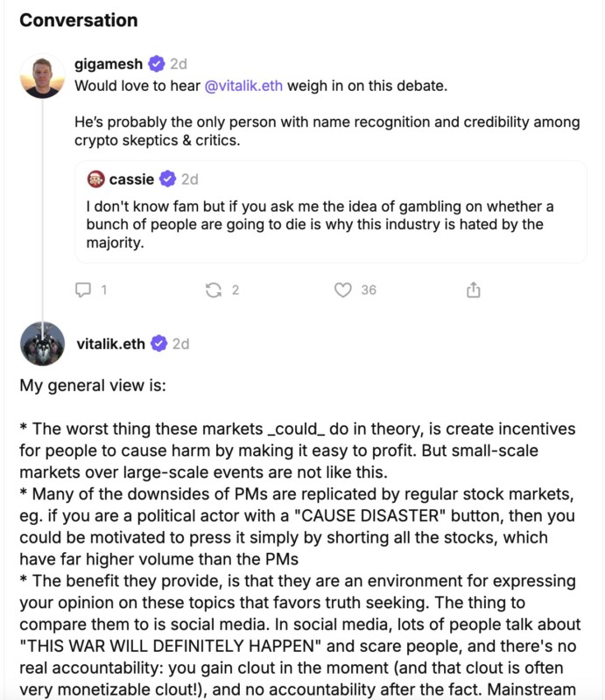Screen dimensions: 605x700
Task: Visit cassie's profile via her username
Action: point(131,179)
